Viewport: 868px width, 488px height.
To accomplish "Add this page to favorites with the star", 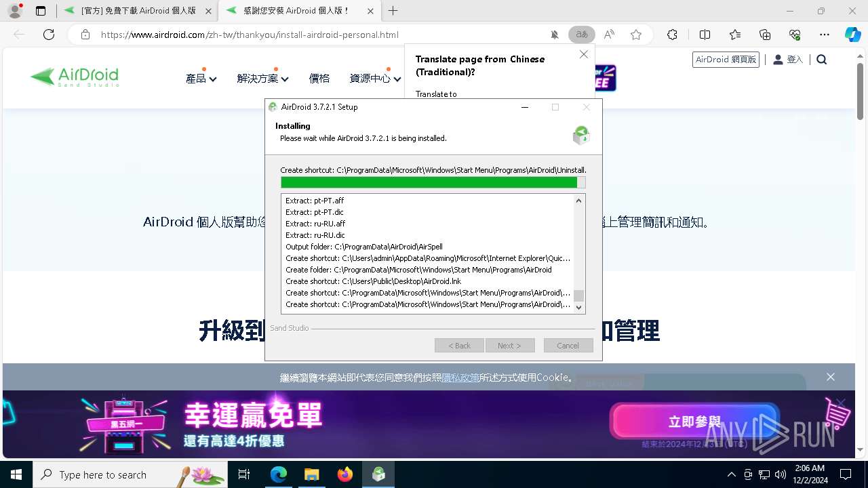I will [636, 35].
